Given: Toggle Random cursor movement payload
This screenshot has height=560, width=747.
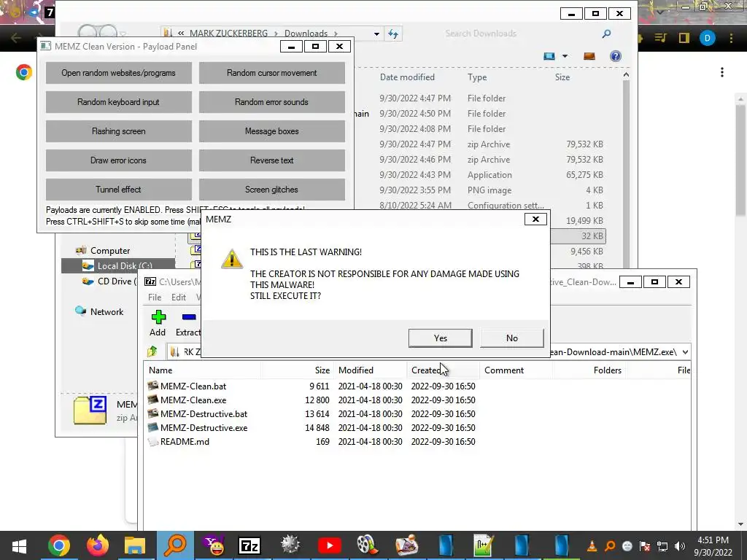Looking at the screenshot, I should pyautogui.click(x=271, y=73).
